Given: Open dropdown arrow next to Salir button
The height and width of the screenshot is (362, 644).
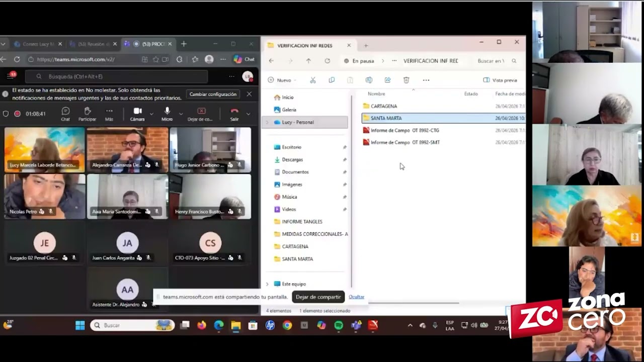Looking at the screenshot, I should (248, 114).
